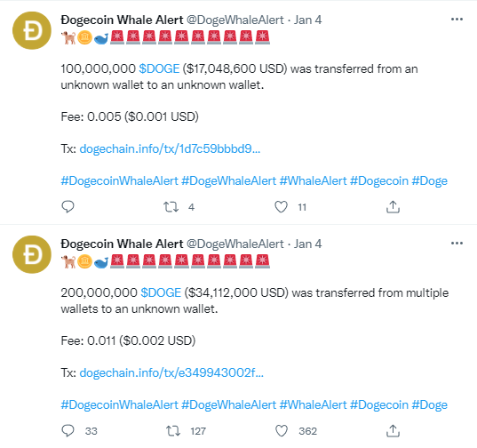Click $DOGE cashtag in second tweet
This screenshot has height=448, width=477.
coord(161,292)
